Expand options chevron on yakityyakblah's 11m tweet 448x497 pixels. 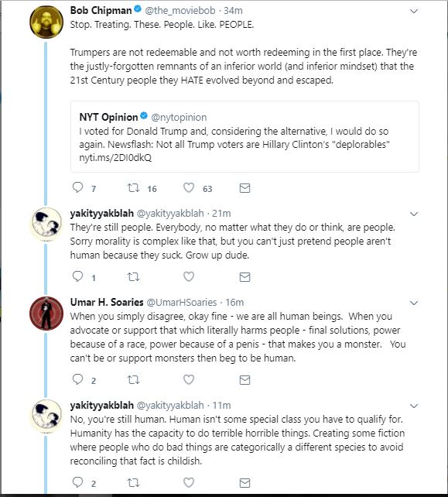tap(414, 406)
